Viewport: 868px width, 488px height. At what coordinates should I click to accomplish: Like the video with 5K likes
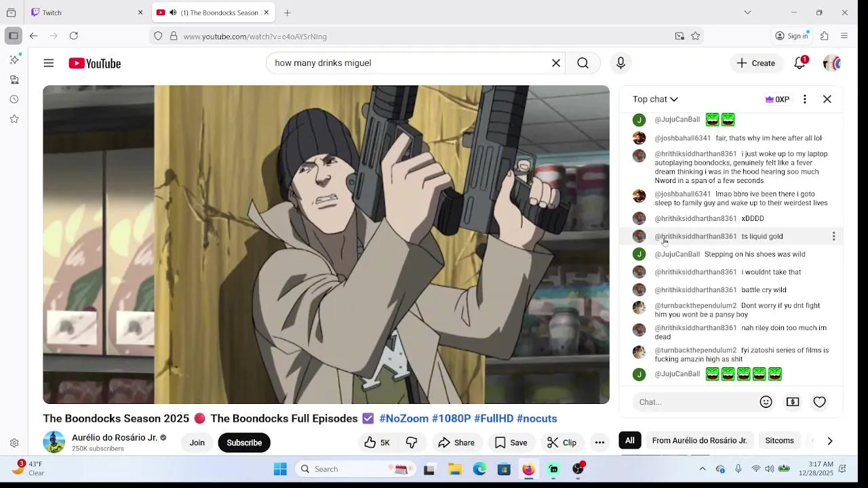[377, 443]
